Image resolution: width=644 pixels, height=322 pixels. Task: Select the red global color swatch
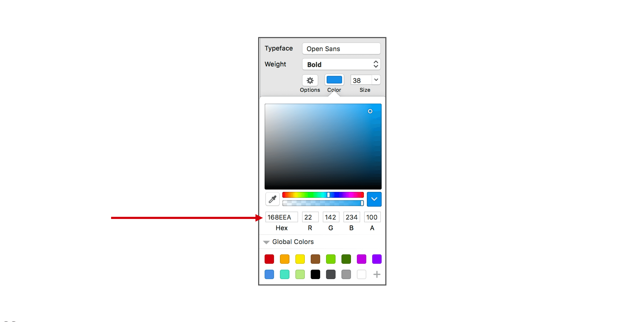pos(269,259)
